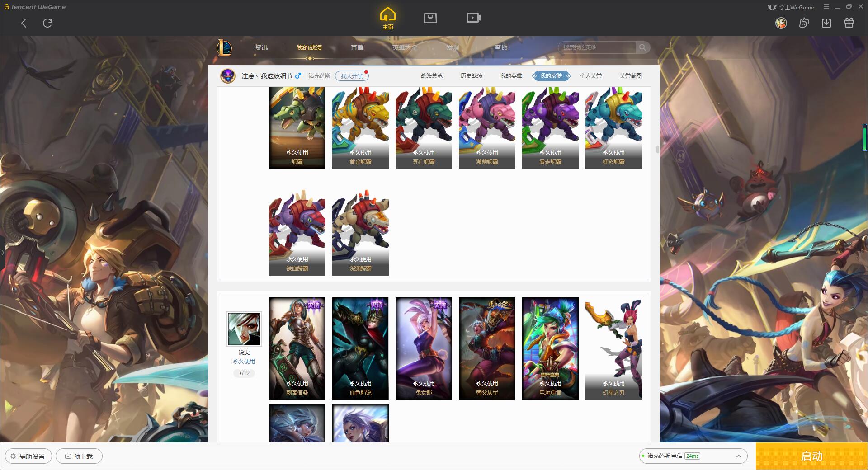This screenshot has height=470, width=868.
Task: Select the 替父从军 Riven skin
Action: click(487, 348)
